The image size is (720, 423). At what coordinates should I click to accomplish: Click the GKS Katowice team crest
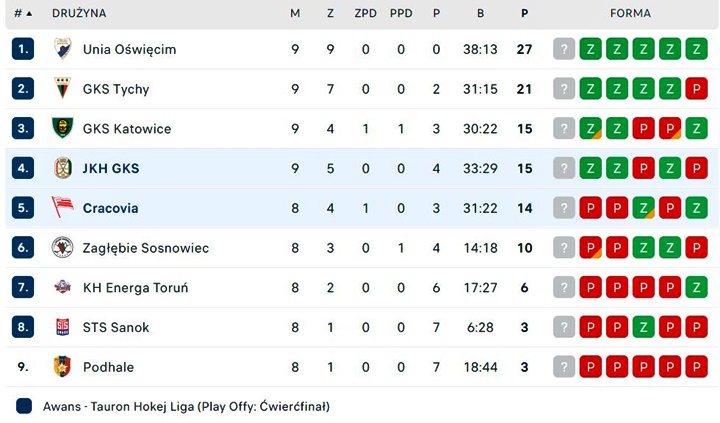[x=62, y=129]
